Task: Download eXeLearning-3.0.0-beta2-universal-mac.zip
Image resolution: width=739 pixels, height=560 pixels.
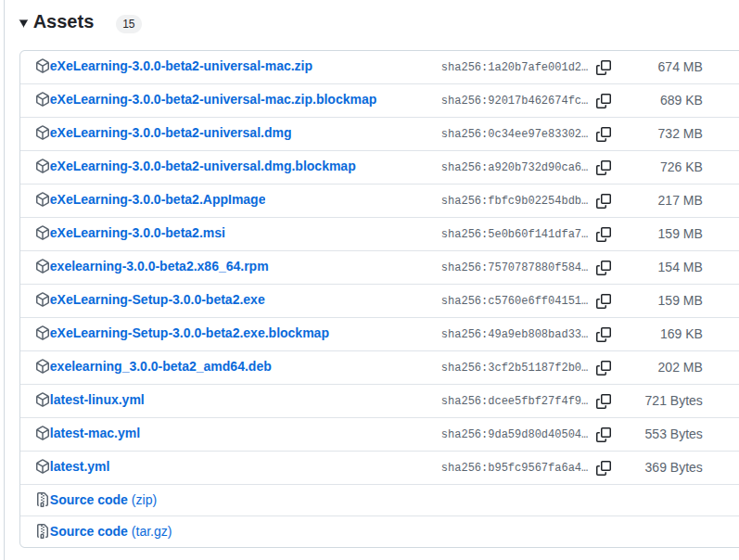Action: [x=181, y=66]
